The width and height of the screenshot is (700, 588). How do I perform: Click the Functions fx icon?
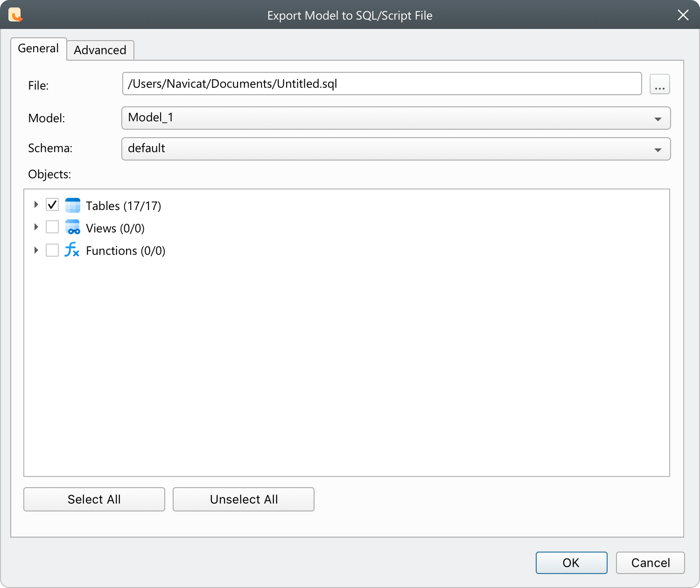[72, 250]
